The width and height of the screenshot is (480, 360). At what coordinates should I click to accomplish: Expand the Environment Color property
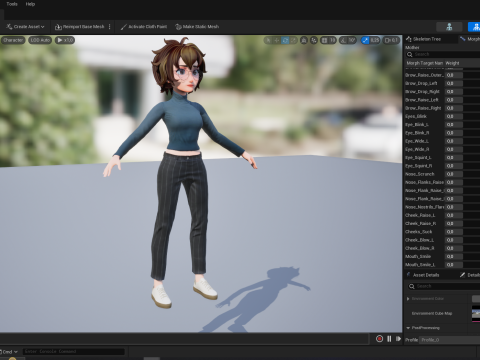408,299
